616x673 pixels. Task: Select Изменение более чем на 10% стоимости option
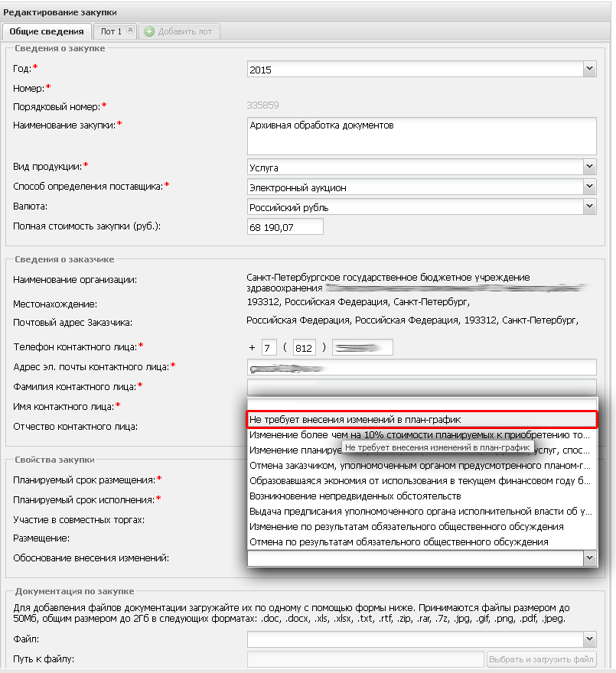tap(422, 435)
